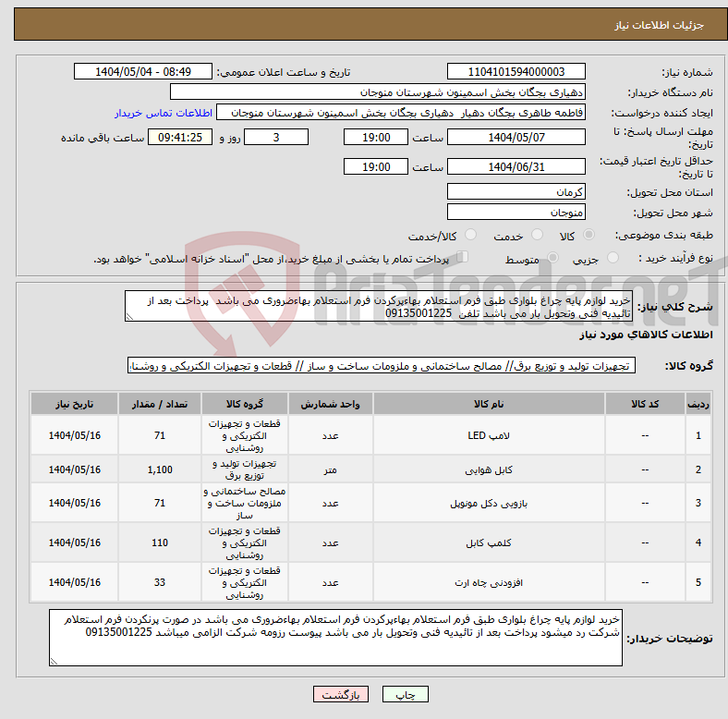Screen dimensions: 728x719
Task: Click the تعداد / مقدار column header
Action: pyautogui.click(x=160, y=404)
